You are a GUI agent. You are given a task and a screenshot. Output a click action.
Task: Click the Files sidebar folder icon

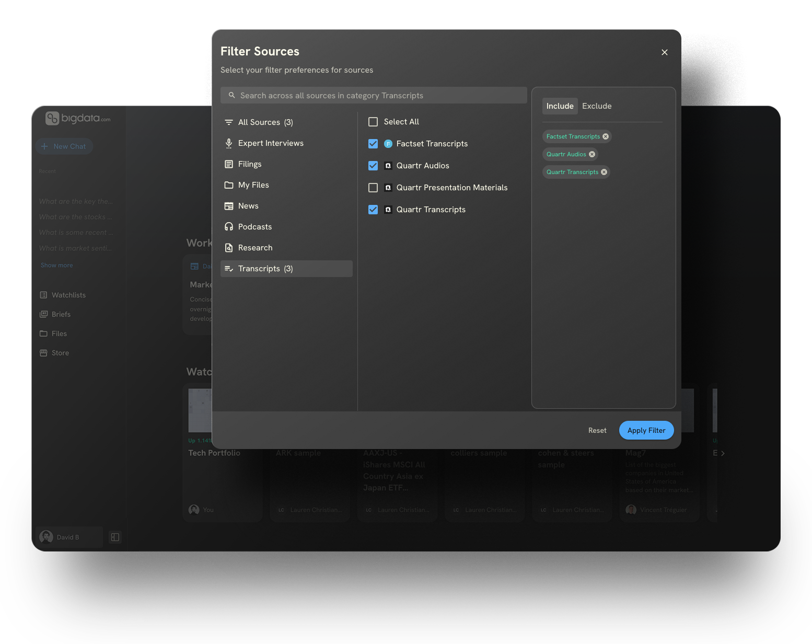click(x=43, y=333)
